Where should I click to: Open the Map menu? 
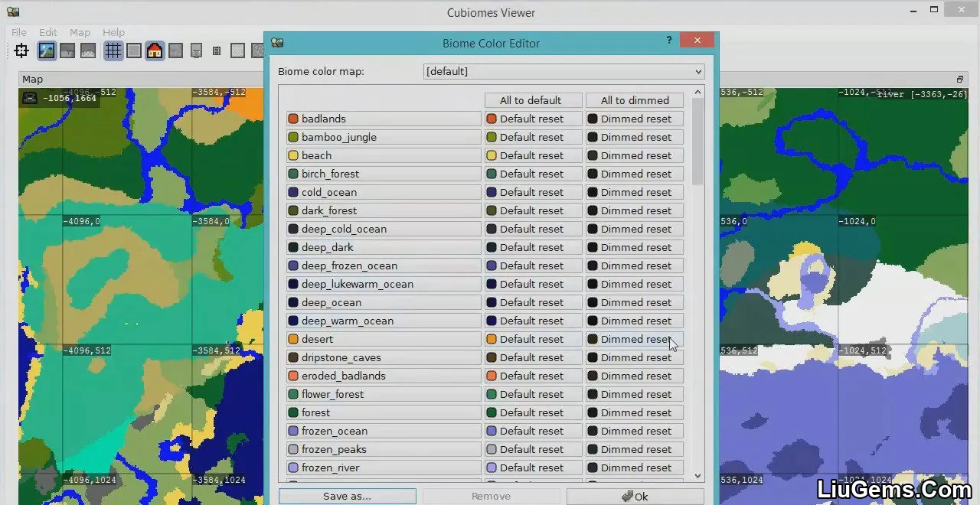tap(80, 32)
